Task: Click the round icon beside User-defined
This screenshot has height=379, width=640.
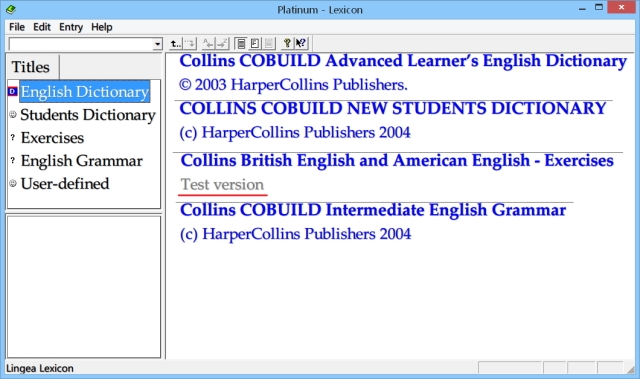Action: point(13,184)
